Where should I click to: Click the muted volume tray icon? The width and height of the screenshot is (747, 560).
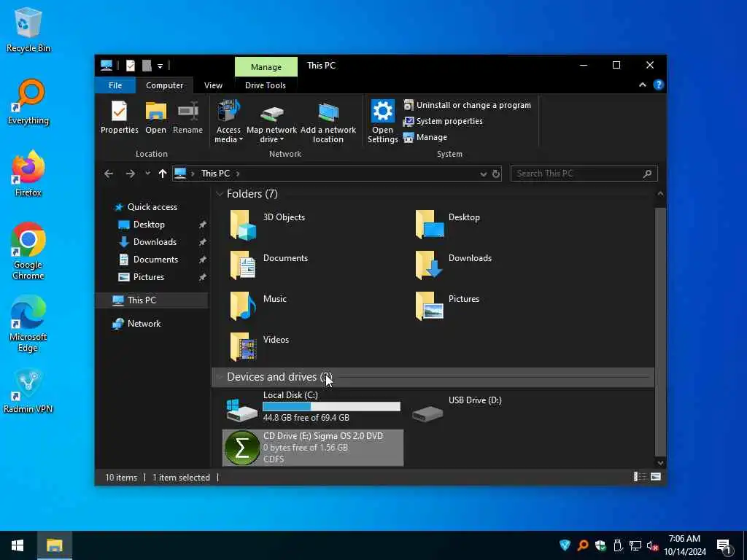pos(652,545)
